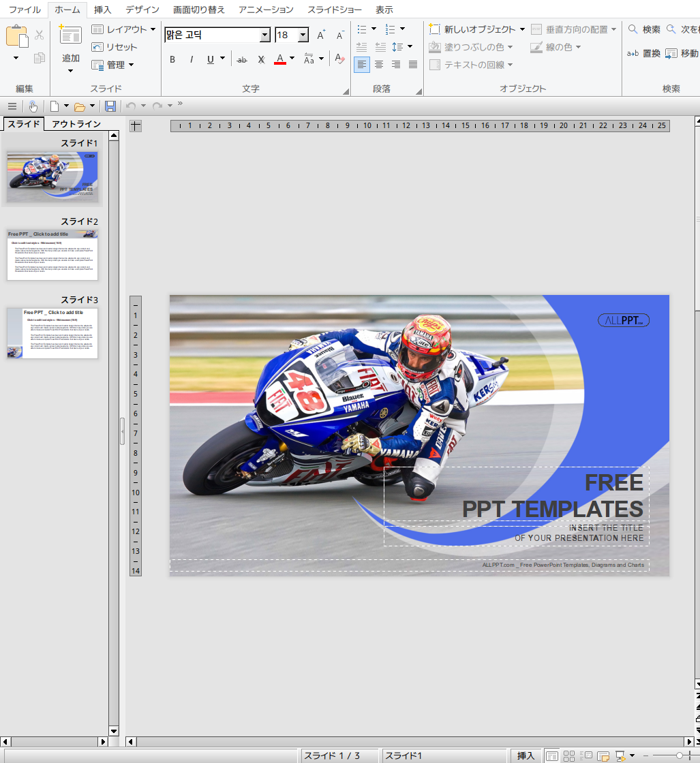The height and width of the screenshot is (763, 700).
Task: Click the 置換 replace button
Action: (643, 54)
